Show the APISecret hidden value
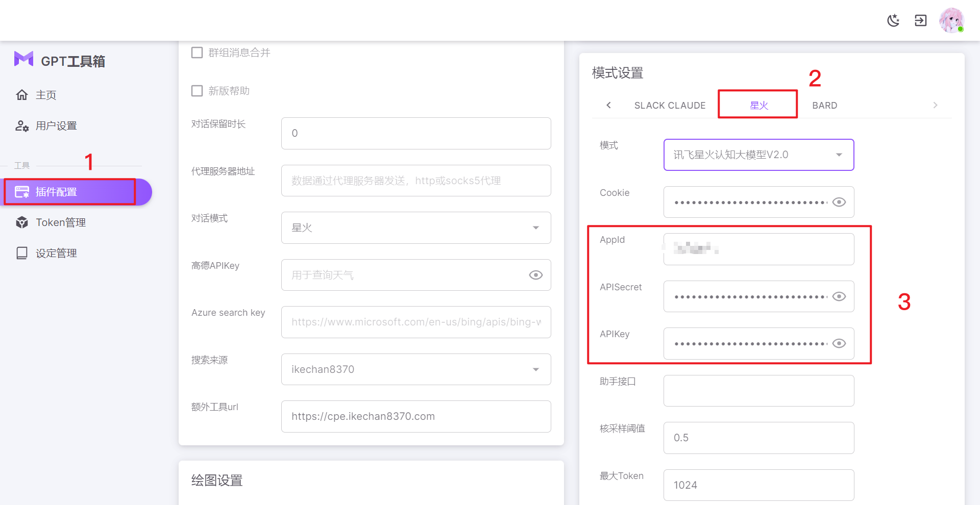 [x=839, y=296]
